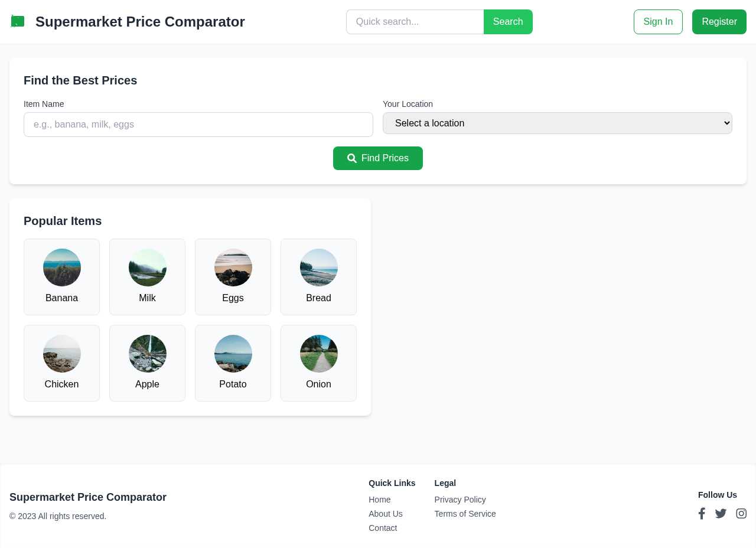Select the Eggs item image
Image resolution: width=756 pixels, height=548 pixels.
pos(233,267)
